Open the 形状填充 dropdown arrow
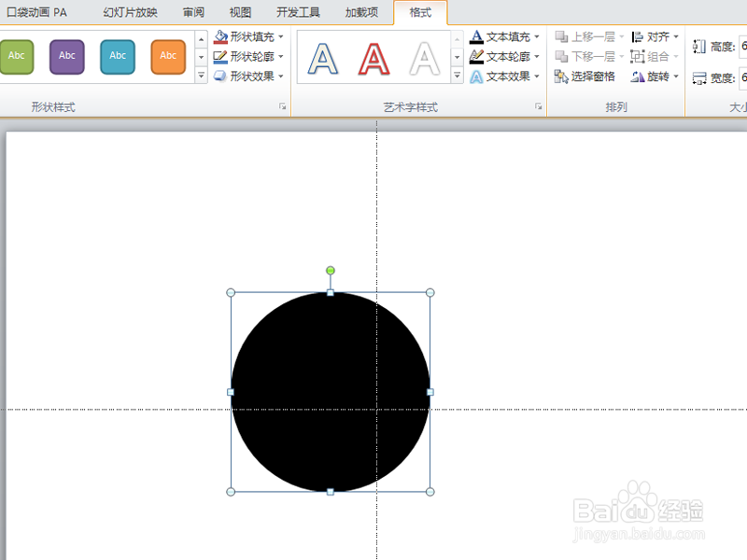This screenshot has height=560, width=747. coord(281,36)
